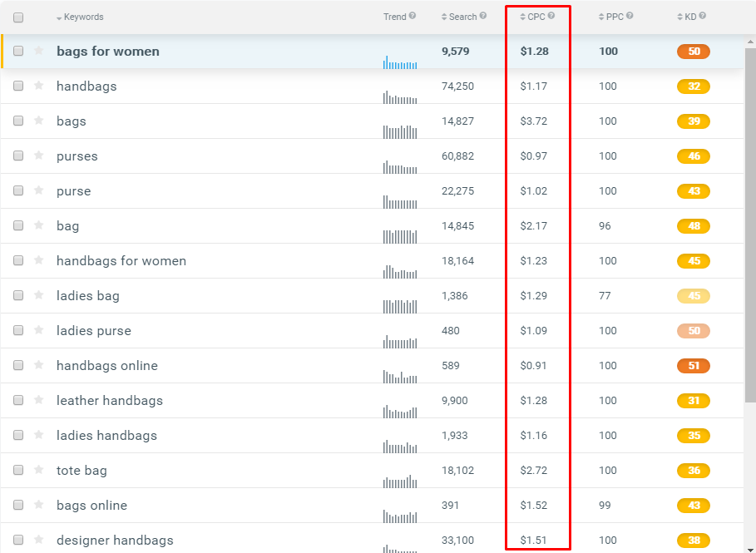
Task: Check the 'leather handbags' row checkbox
Action: click(18, 400)
